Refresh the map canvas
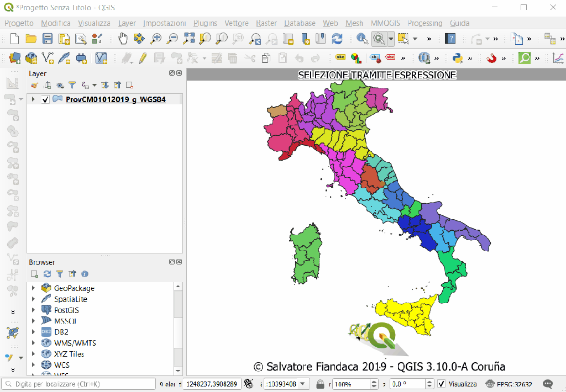The image size is (566, 392). (337, 39)
